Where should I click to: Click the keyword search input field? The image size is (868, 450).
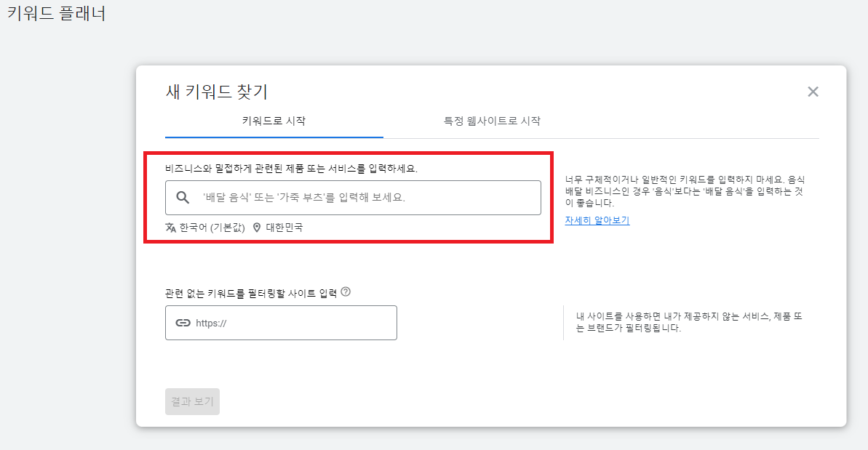(353, 197)
